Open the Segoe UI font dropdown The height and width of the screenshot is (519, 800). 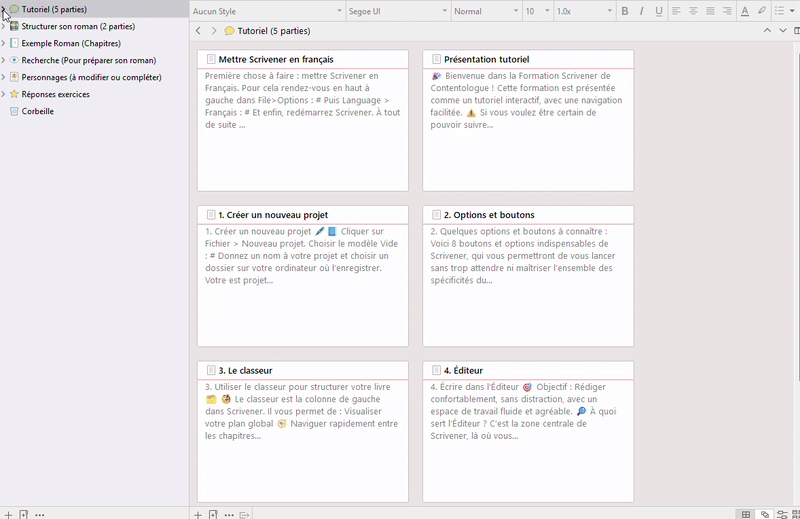pos(397,11)
